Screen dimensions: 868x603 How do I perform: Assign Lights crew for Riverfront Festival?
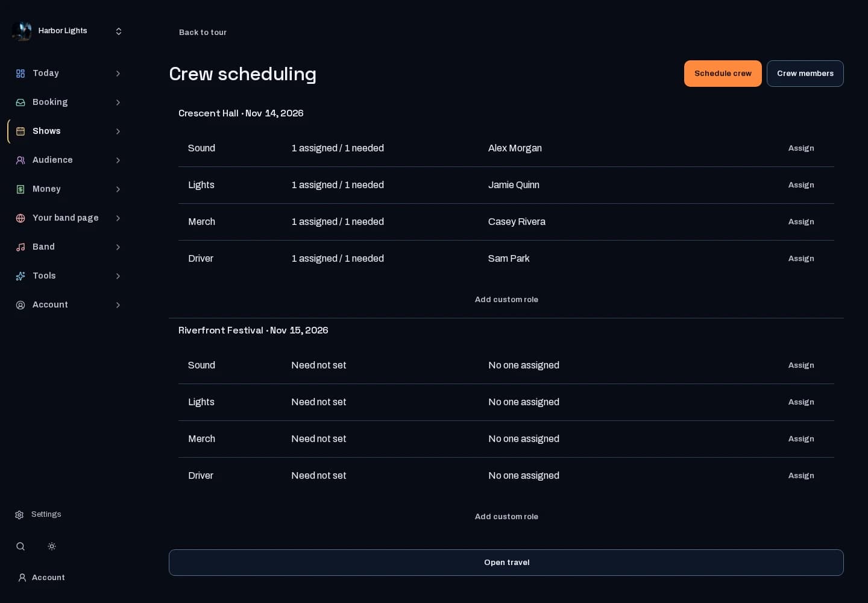click(801, 402)
